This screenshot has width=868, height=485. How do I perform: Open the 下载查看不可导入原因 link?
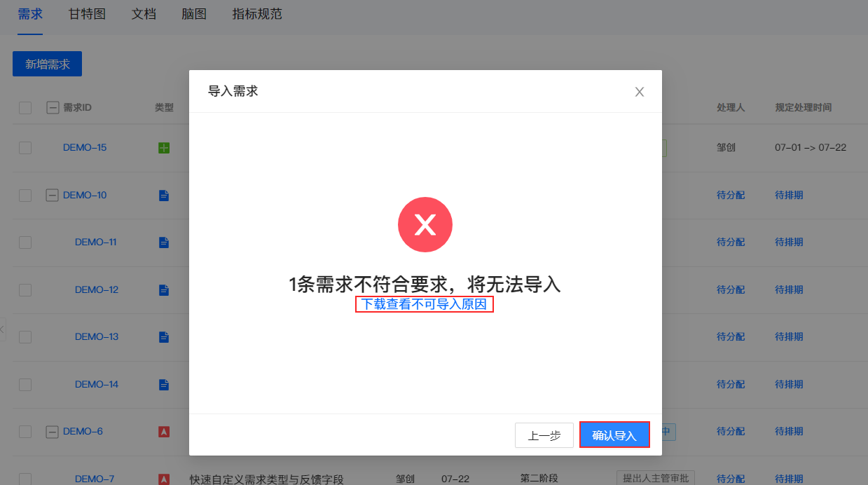pos(425,304)
